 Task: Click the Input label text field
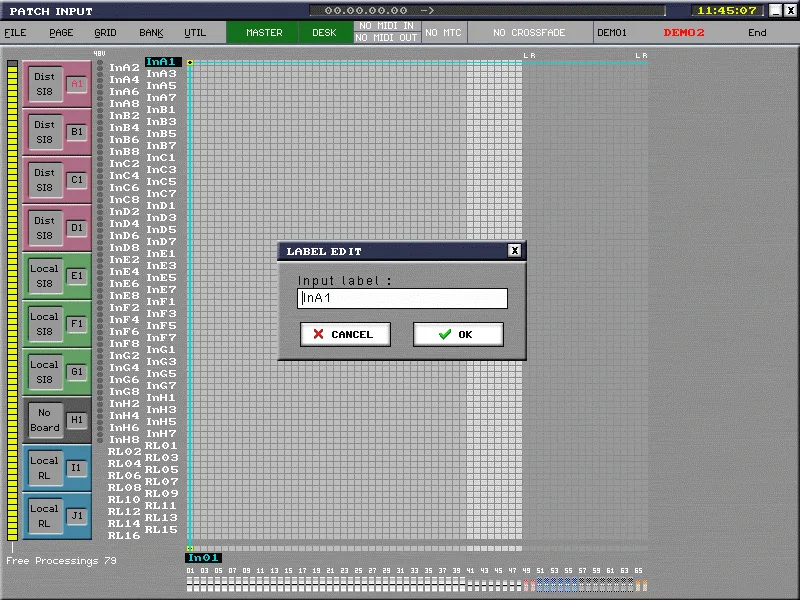pyautogui.click(x=402, y=298)
